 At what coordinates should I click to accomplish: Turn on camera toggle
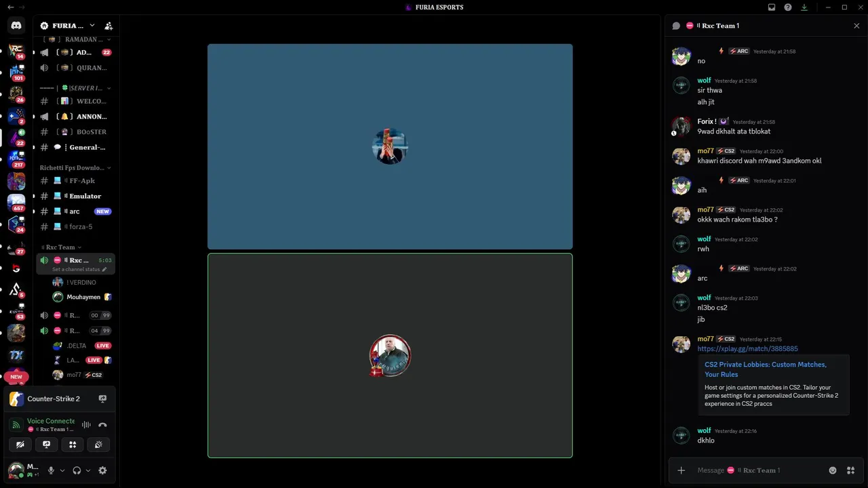(20, 445)
